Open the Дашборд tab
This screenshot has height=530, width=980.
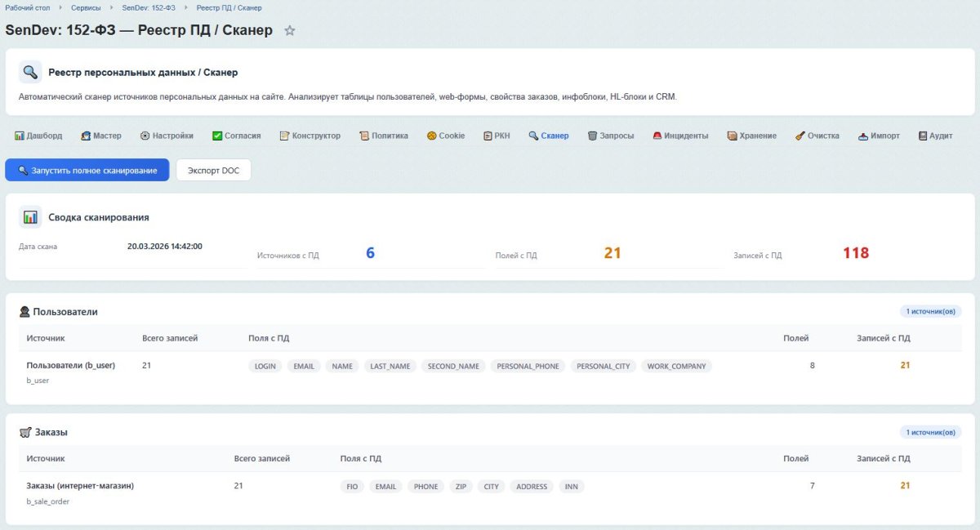(38, 136)
